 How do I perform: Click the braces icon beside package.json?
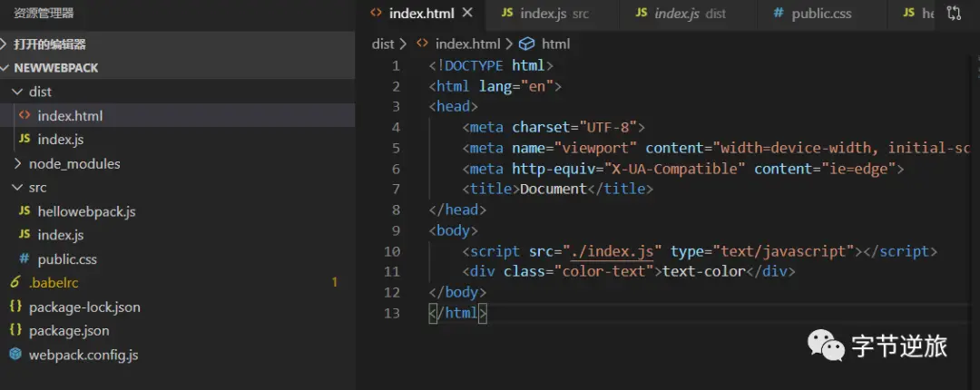coord(15,331)
